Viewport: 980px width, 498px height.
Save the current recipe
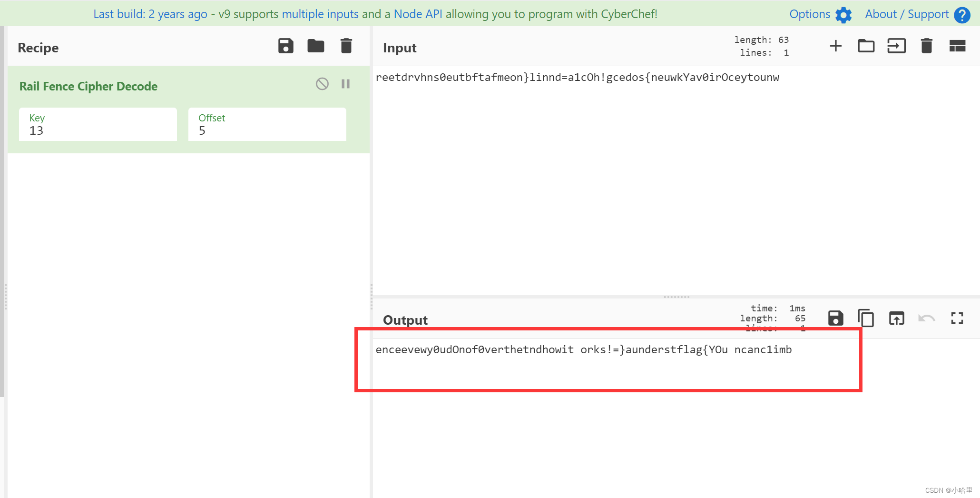click(286, 46)
